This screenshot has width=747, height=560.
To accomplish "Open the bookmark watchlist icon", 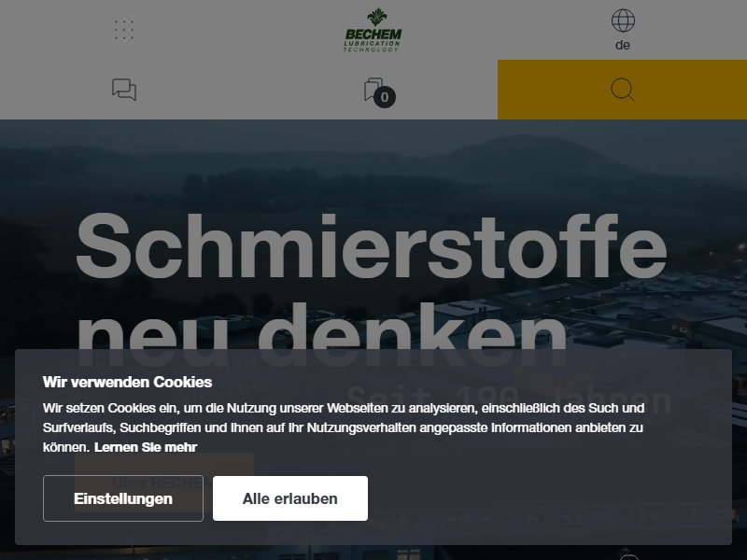I will click(x=374, y=89).
